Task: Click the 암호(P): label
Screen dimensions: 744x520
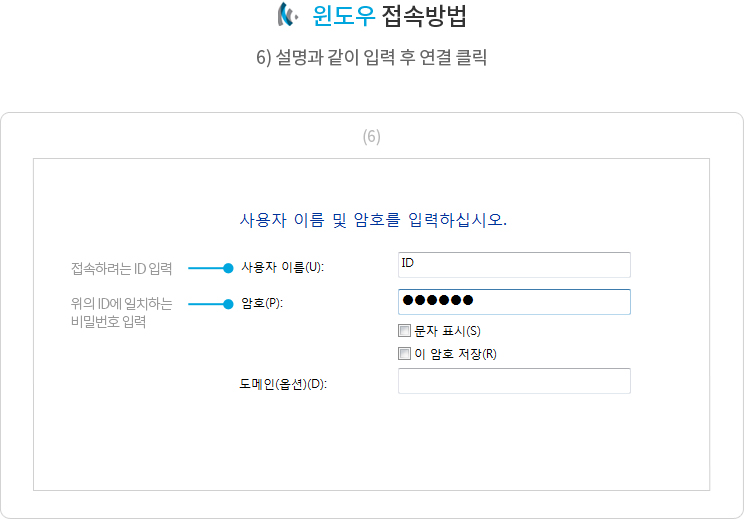Action: coord(262,303)
